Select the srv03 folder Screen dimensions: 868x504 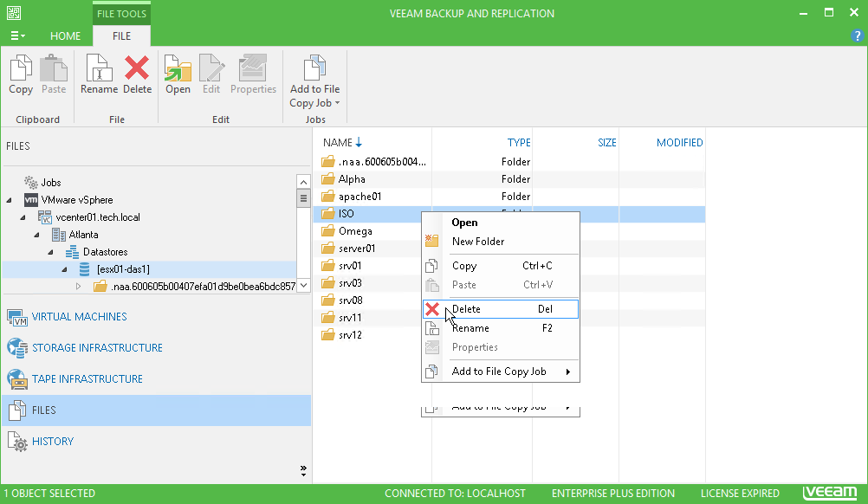coord(350,283)
